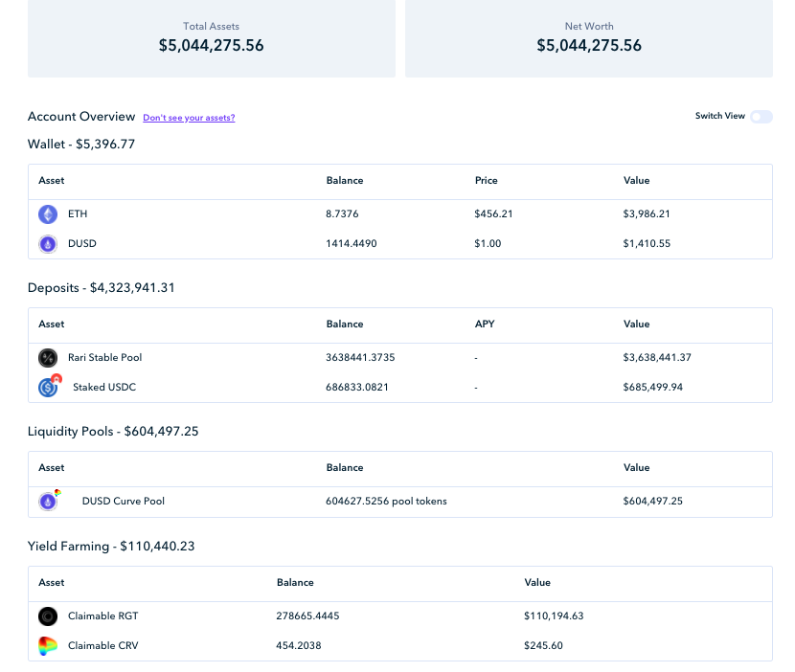Click the 604627.5256 pool tokens balance
795x672 pixels.
tap(386, 502)
